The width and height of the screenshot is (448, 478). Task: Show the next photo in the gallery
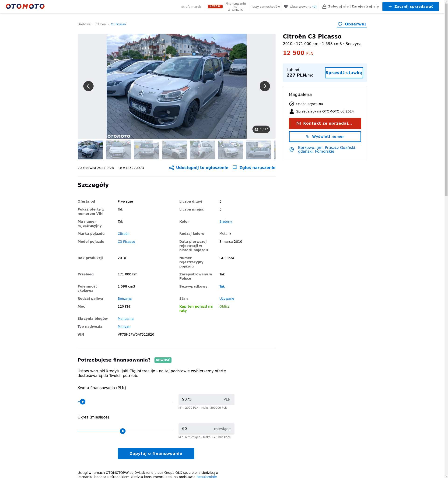[265, 86]
